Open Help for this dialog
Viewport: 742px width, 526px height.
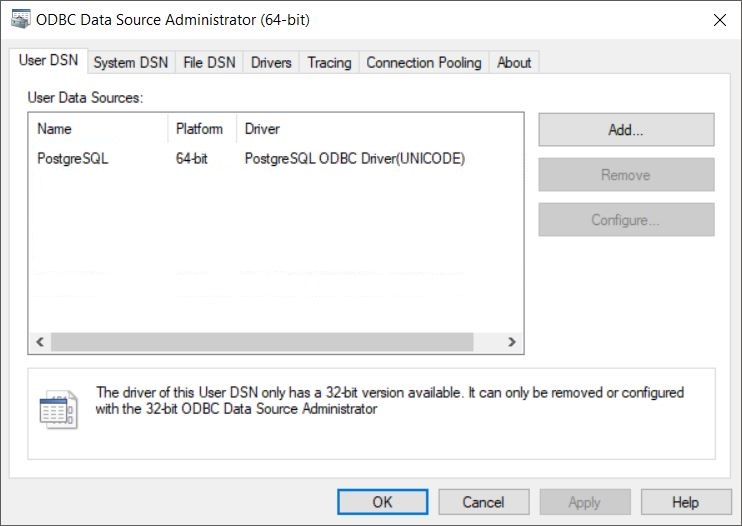685,502
